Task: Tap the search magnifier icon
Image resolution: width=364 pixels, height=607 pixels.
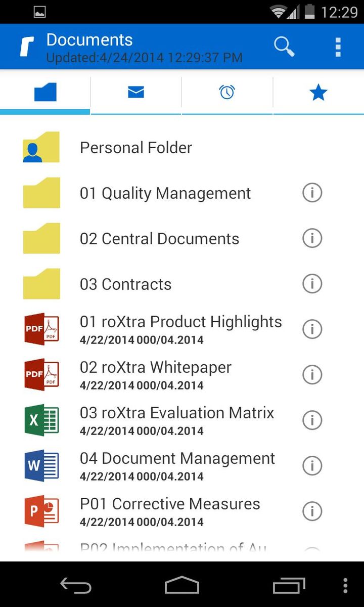Action: point(284,47)
